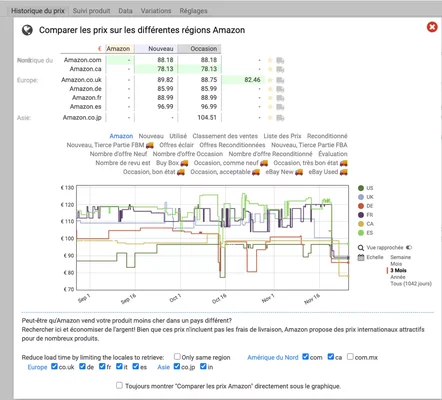The width and height of the screenshot is (442, 400).
Task: Click the truck icon in Amazon.com row
Action: (280, 60)
